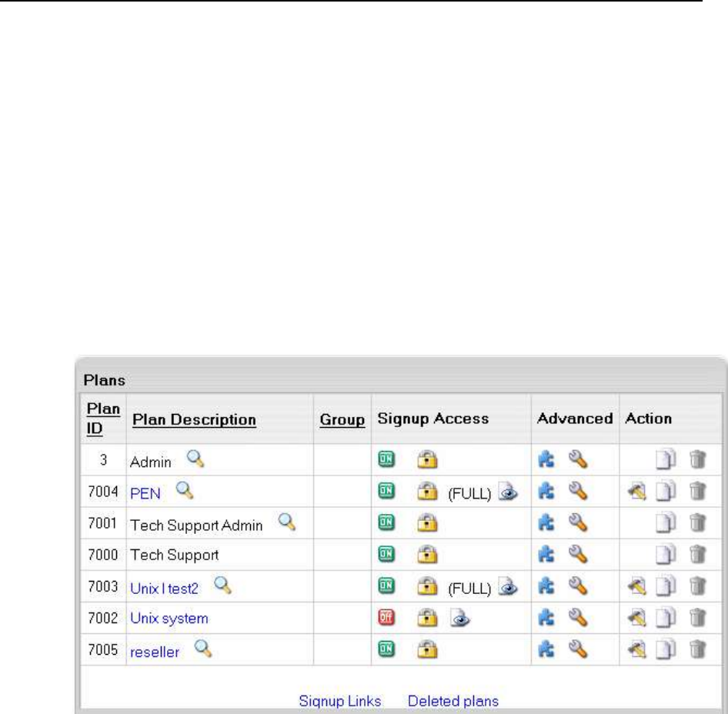The height and width of the screenshot is (714, 728).
Task: Click the wrench icon for reseller plan
Action: 579,649
